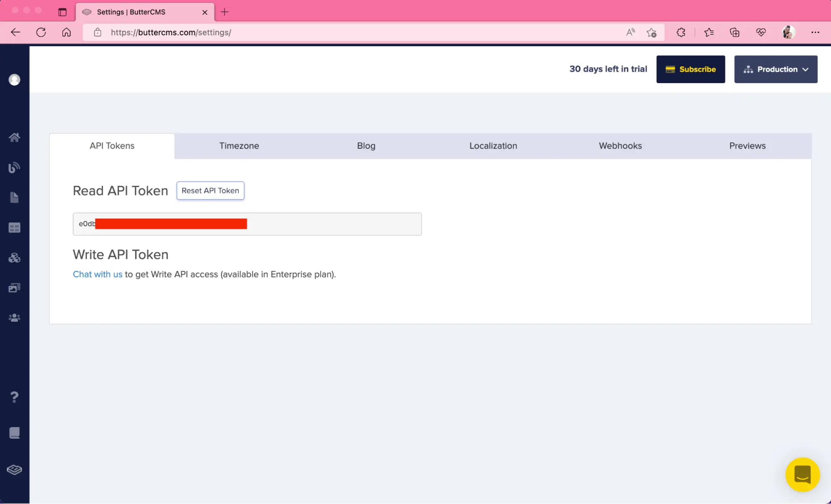Click the Localization tab
831x504 pixels.
pos(493,146)
